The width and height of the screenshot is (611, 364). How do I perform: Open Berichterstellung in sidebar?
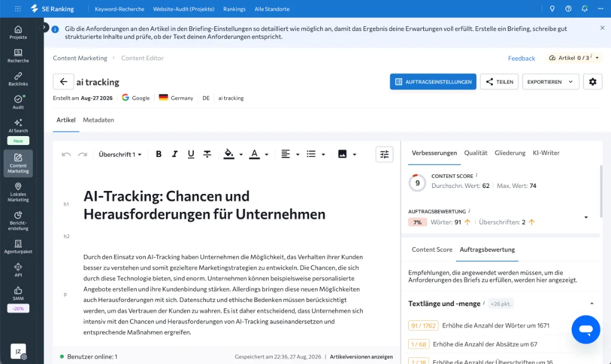18,221
